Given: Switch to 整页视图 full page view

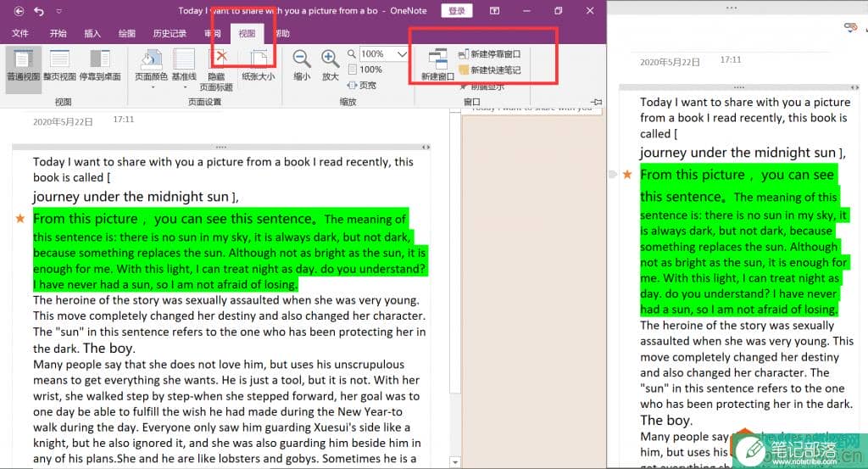Looking at the screenshot, I should coord(59,64).
